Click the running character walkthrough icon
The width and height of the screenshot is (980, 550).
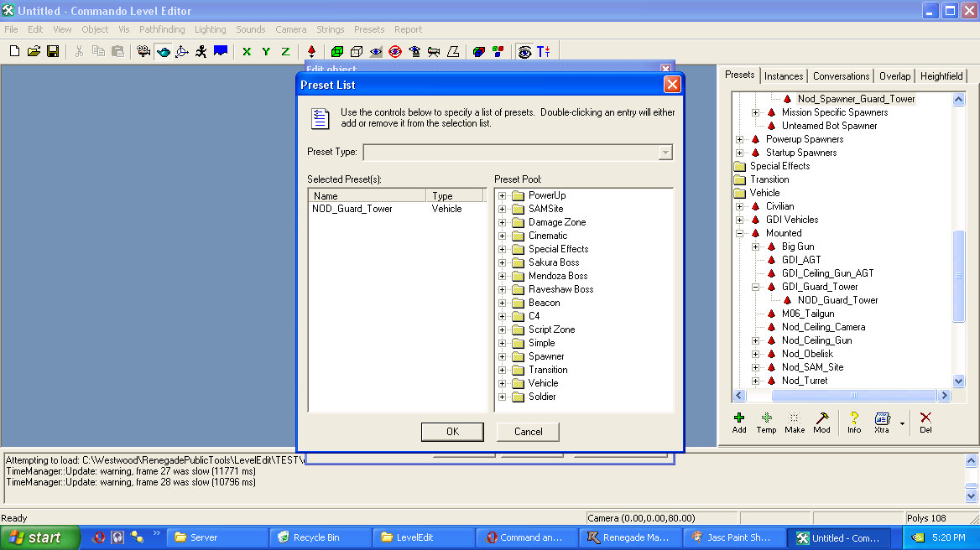(201, 51)
